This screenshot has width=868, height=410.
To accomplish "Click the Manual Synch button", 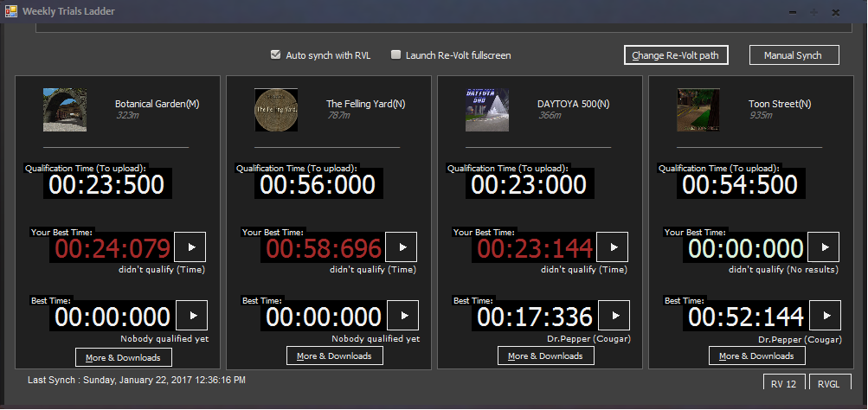I will point(794,55).
